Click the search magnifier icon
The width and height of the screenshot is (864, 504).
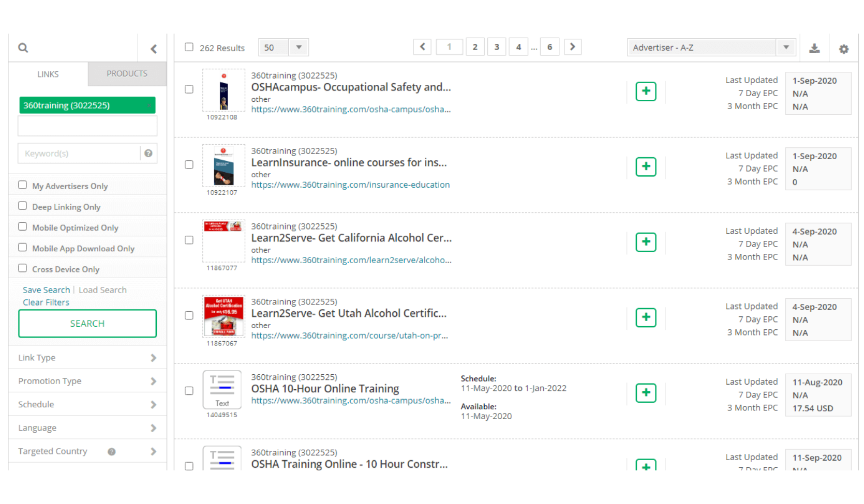23,48
